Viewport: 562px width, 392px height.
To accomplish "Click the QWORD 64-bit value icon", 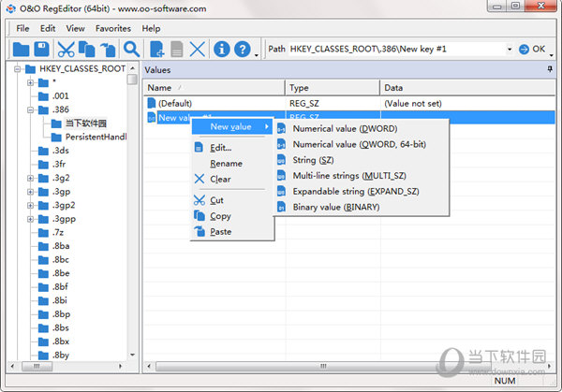I will point(281,144).
